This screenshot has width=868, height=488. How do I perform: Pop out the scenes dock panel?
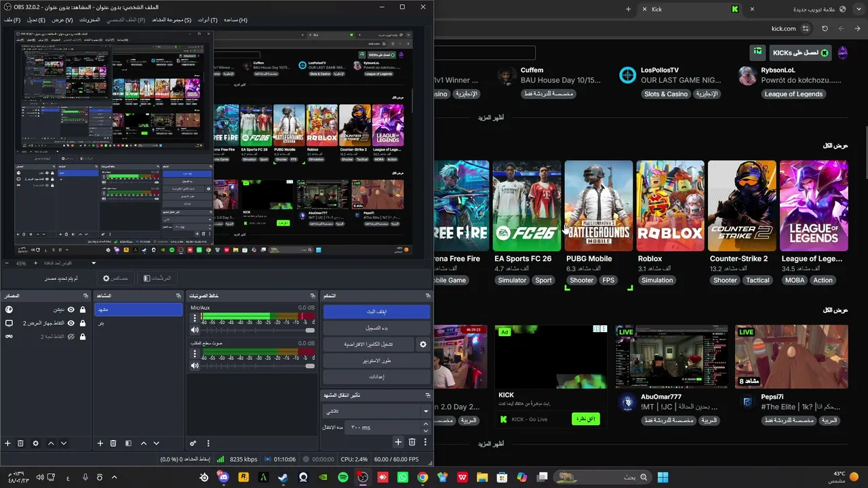[x=178, y=296]
